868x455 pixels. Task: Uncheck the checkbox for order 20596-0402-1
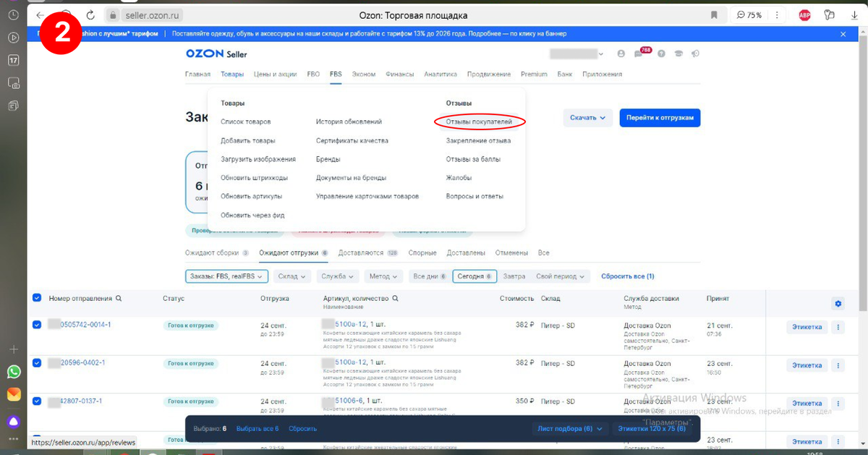37,362
